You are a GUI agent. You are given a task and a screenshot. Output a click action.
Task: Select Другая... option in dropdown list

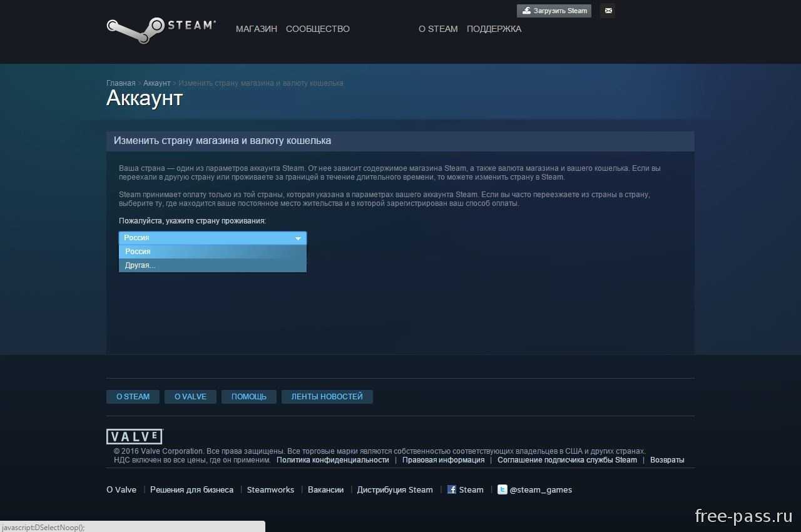click(x=213, y=265)
